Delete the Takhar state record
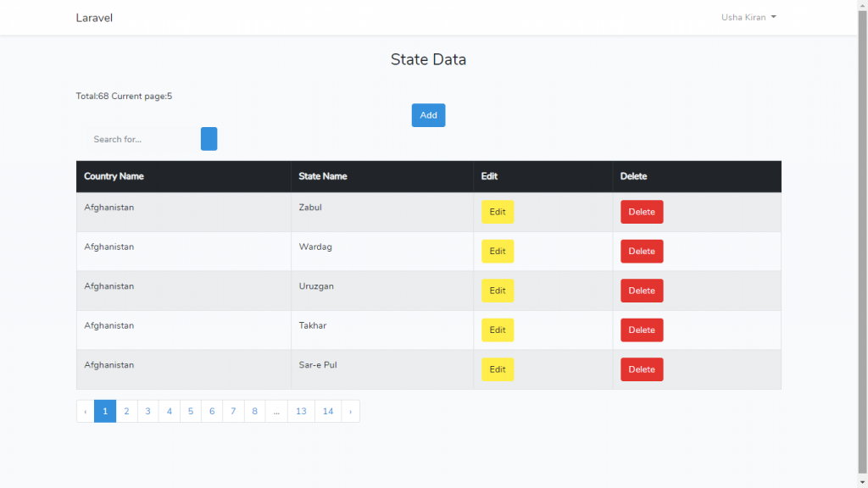Image resolution: width=868 pixels, height=488 pixels. click(642, 330)
